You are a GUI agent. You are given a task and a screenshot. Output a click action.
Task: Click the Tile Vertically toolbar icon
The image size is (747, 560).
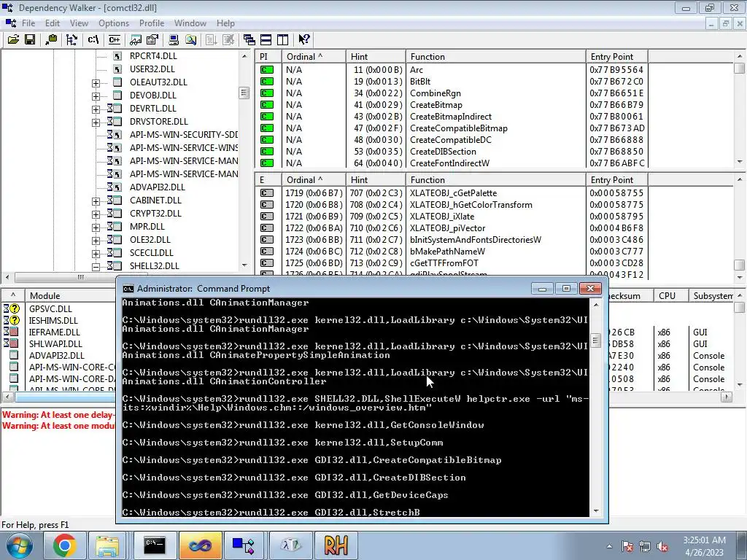282,39
